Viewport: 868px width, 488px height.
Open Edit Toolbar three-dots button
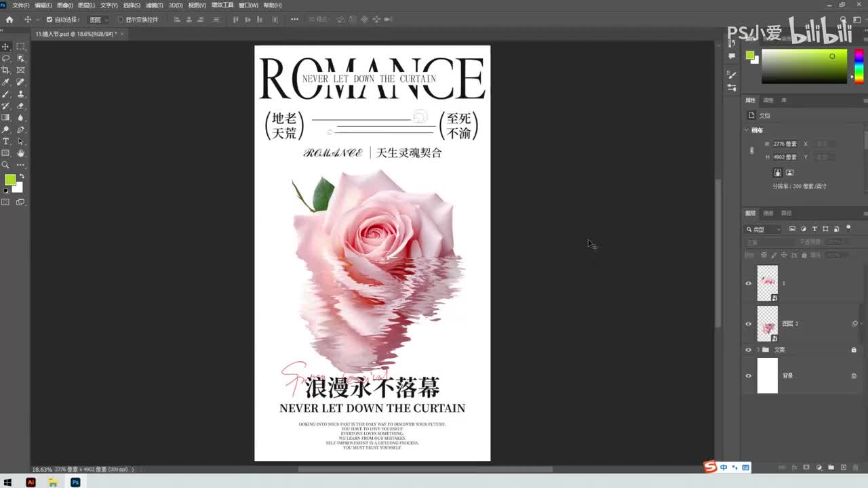(20, 165)
